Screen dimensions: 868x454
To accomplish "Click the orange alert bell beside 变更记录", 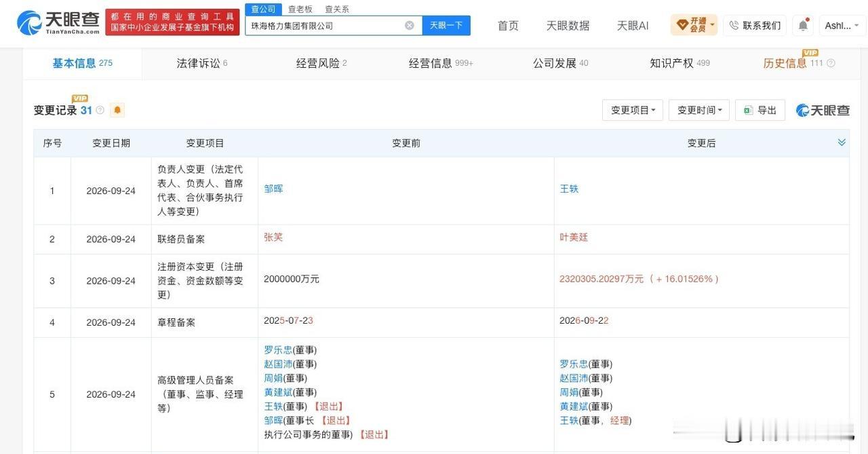I will click(x=117, y=110).
